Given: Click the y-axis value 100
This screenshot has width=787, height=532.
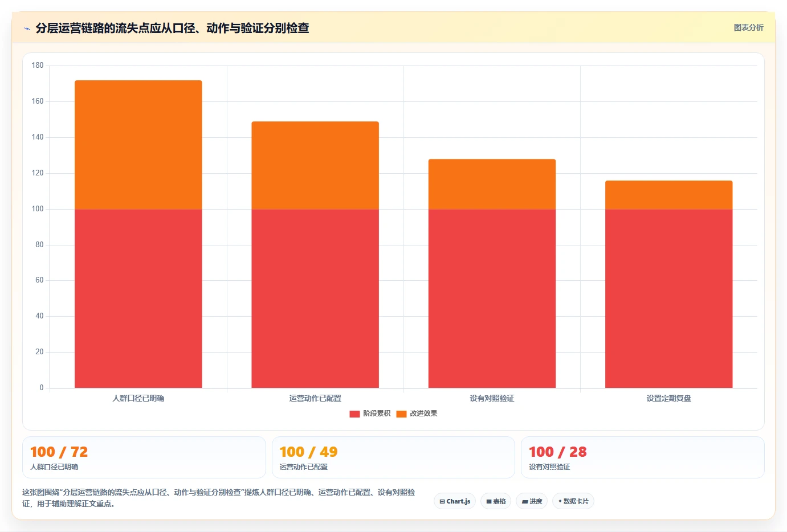Looking at the screenshot, I should coord(38,209).
